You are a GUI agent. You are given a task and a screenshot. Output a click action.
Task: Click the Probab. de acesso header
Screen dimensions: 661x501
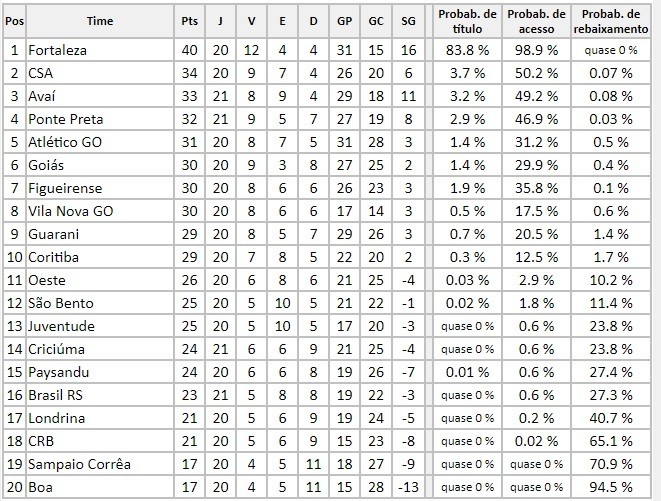coord(536,21)
